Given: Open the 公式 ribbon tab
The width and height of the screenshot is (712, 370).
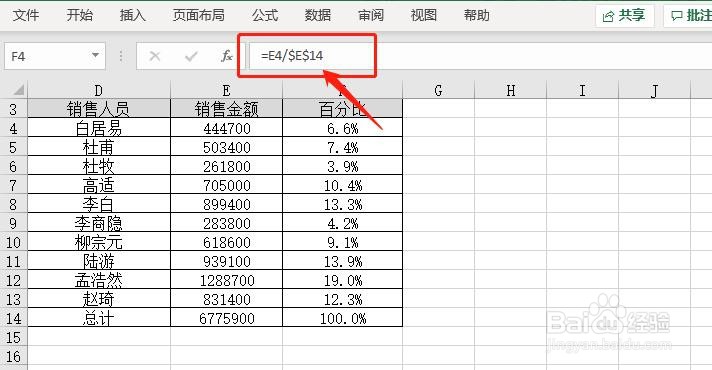Looking at the screenshot, I should pyautogui.click(x=265, y=15).
